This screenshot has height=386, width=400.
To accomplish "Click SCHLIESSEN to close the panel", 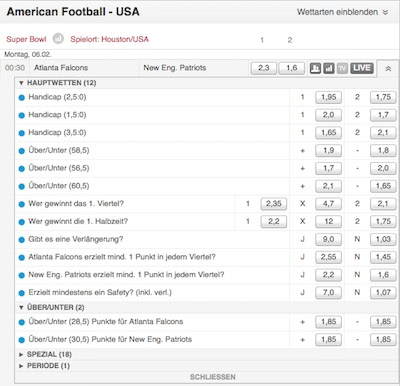I will coord(213,377).
